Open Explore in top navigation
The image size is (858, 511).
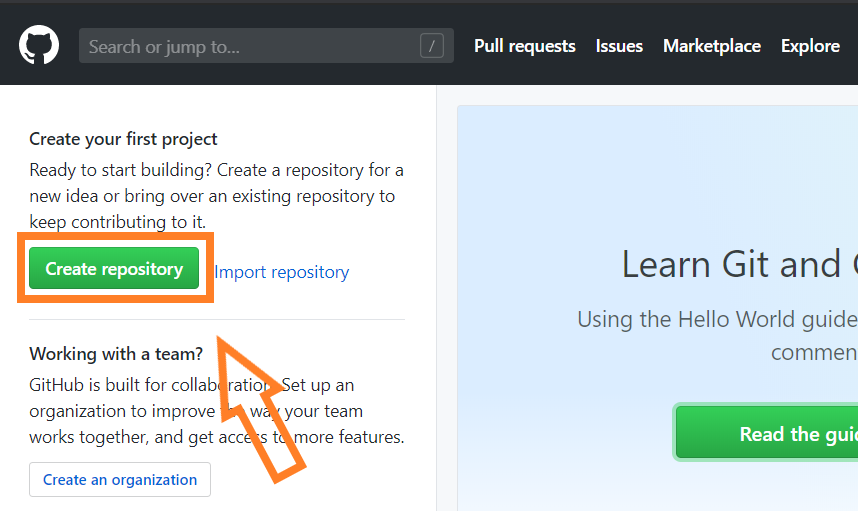point(810,46)
